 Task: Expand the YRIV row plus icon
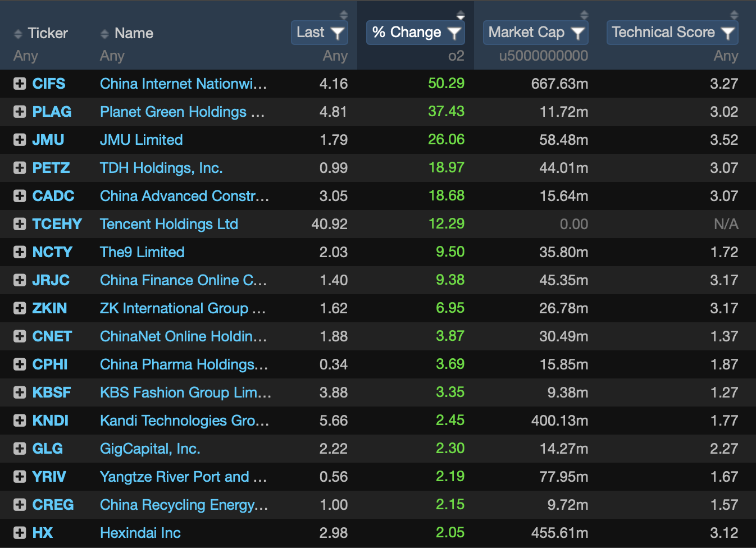[x=20, y=477]
